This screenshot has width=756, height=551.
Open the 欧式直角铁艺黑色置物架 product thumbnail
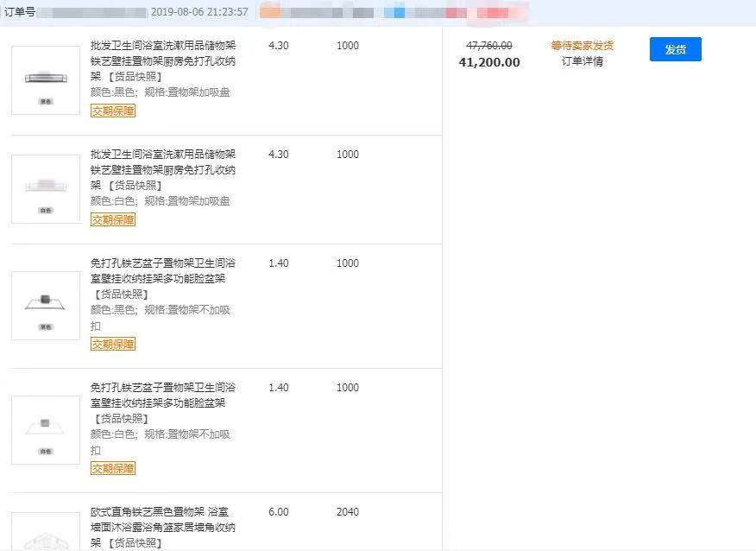click(x=46, y=534)
